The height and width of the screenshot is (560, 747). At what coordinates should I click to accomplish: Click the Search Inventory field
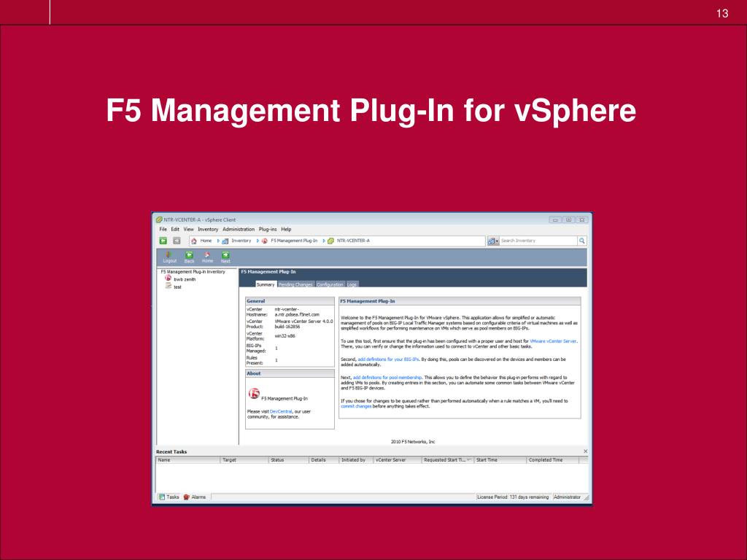point(538,241)
